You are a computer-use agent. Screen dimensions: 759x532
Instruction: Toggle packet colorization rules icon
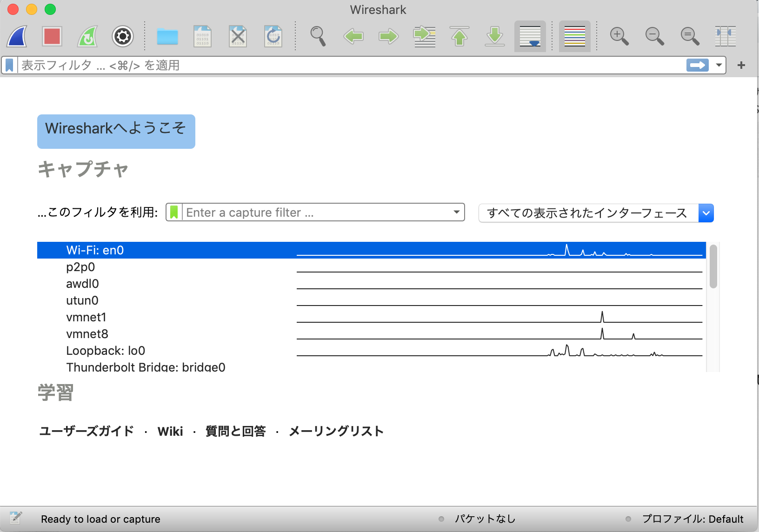click(x=575, y=36)
